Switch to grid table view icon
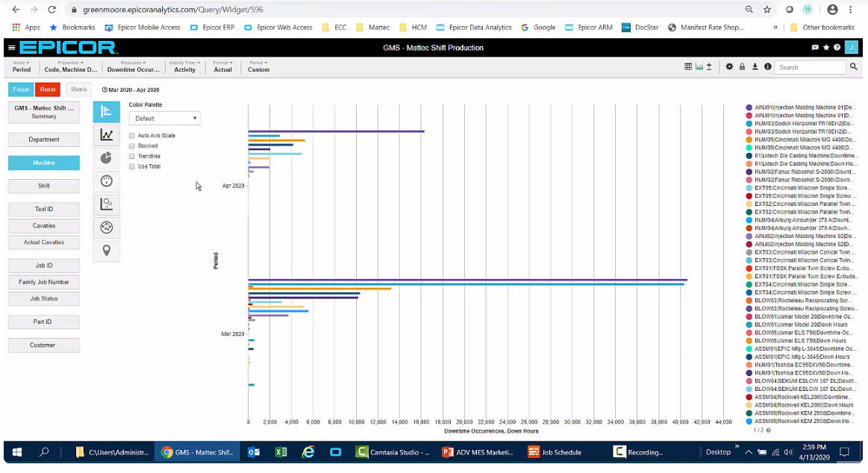The height and width of the screenshot is (473, 868). click(688, 66)
